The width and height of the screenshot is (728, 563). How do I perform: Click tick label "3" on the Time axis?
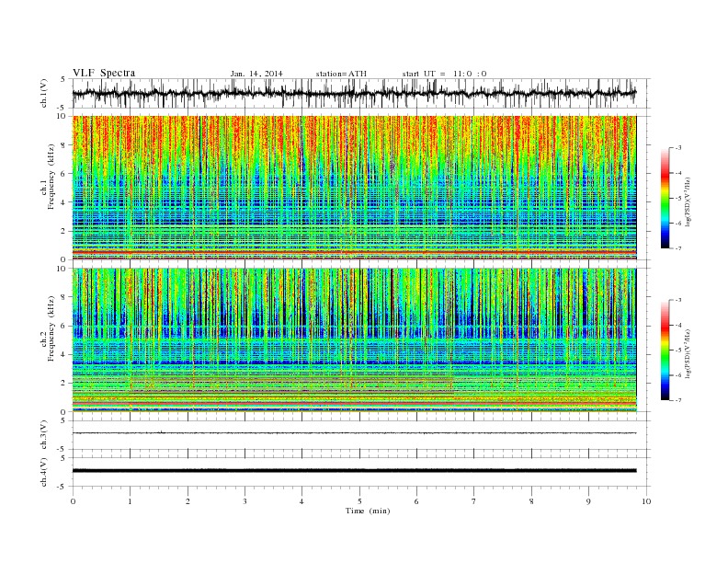(245, 501)
